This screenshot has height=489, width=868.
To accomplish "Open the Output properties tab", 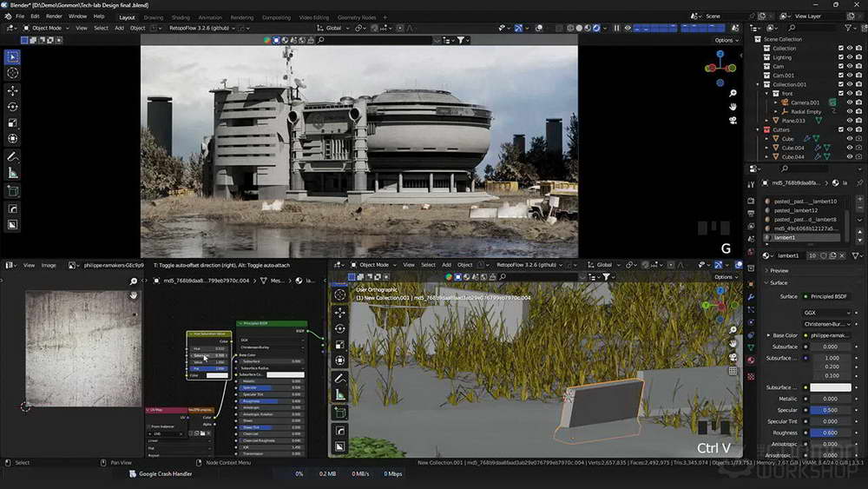I will [751, 213].
